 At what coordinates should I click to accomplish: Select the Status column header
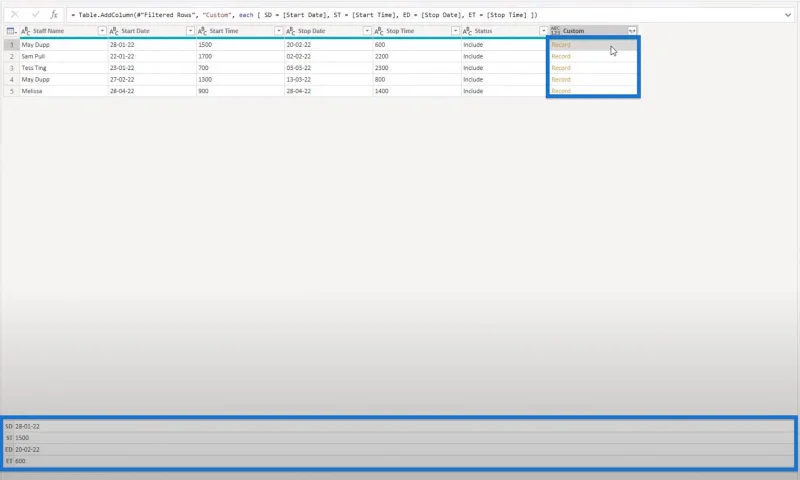click(505, 31)
